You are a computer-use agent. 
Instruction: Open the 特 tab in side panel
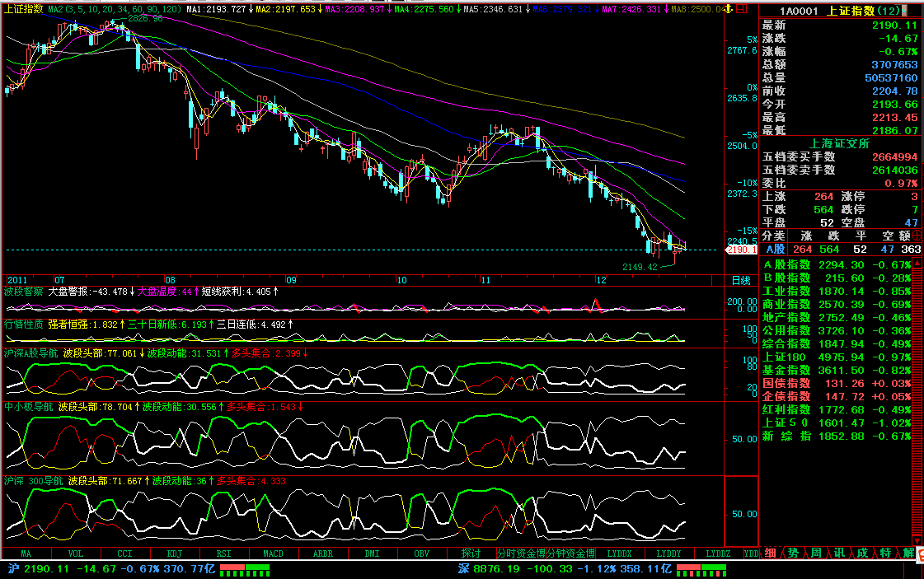coord(885,553)
